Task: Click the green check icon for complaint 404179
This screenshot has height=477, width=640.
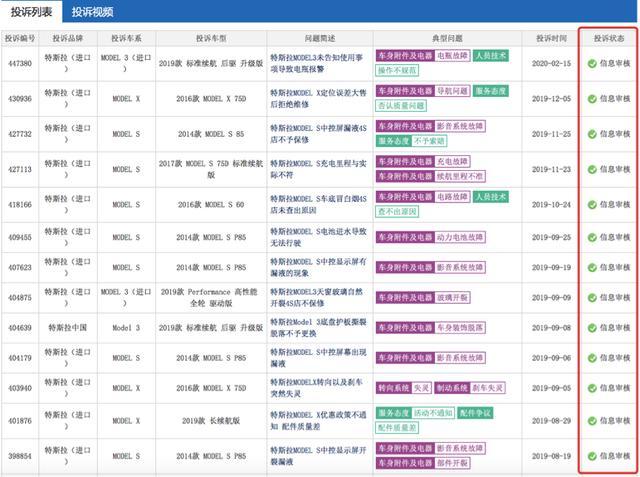Action: 592,358
